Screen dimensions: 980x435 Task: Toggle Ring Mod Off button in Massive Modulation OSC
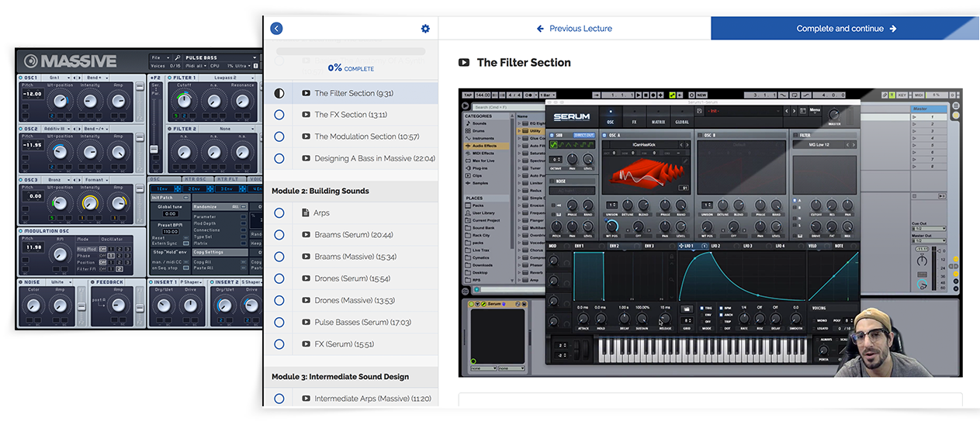tap(102, 249)
